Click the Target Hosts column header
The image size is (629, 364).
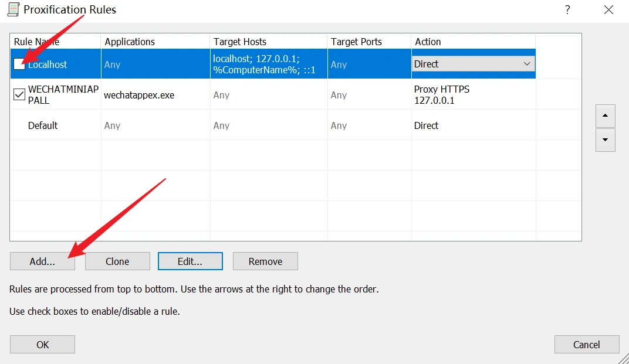[240, 42]
